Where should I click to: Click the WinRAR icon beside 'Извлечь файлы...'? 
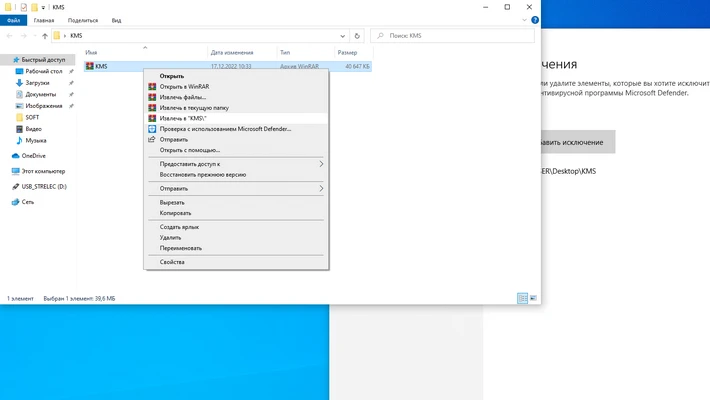tap(152, 97)
